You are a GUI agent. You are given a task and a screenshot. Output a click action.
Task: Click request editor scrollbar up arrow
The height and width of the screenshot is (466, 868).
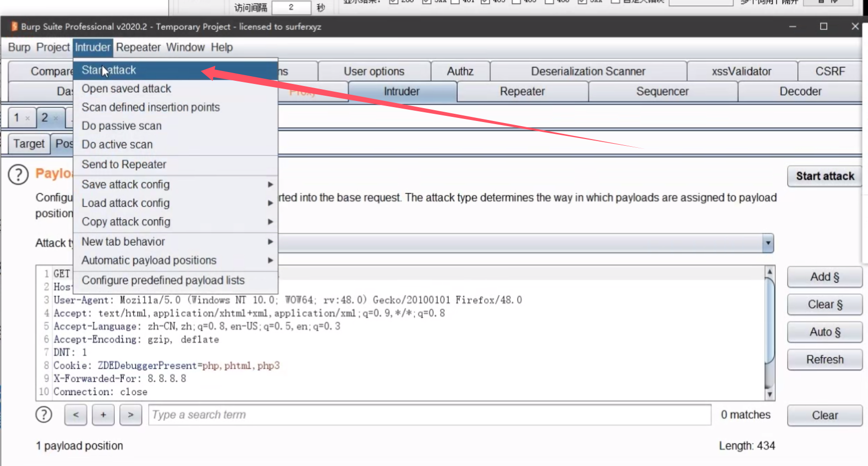770,271
